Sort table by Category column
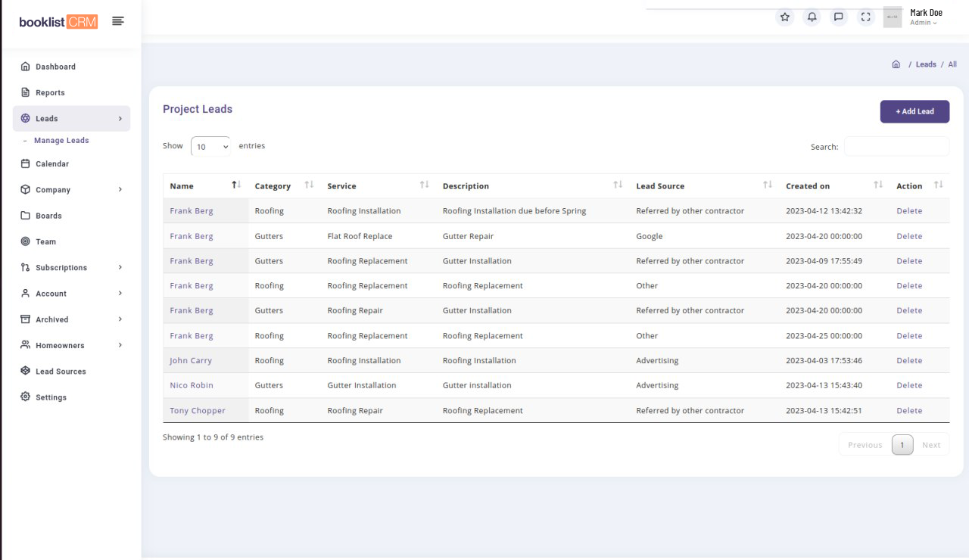The height and width of the screenshot is (560, 969). click(x=284, y=186)
